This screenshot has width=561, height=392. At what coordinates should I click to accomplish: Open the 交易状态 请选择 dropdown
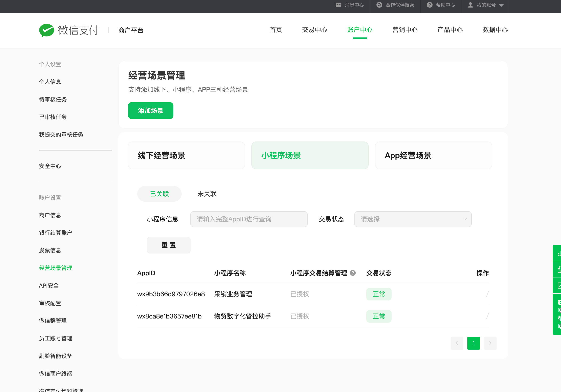(413, 219)
